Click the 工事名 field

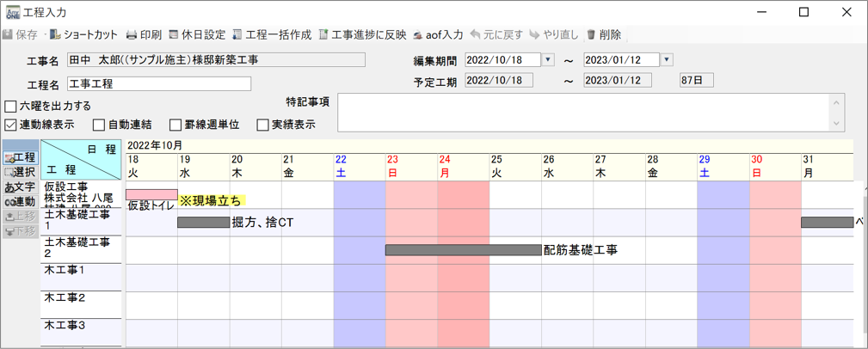(216, 59)
